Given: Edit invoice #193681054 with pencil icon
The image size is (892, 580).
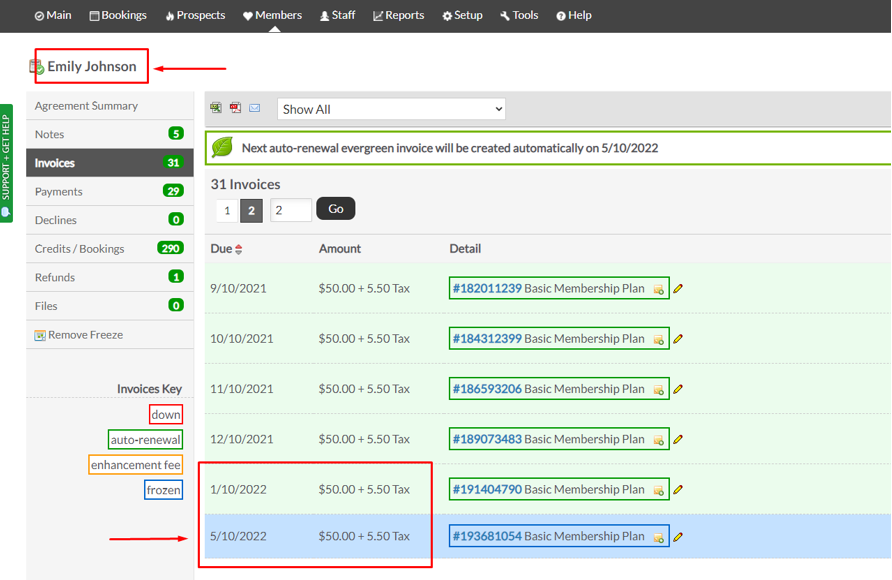Looking at the screenshot, I should pyautogui.click(x=678, y=537).
